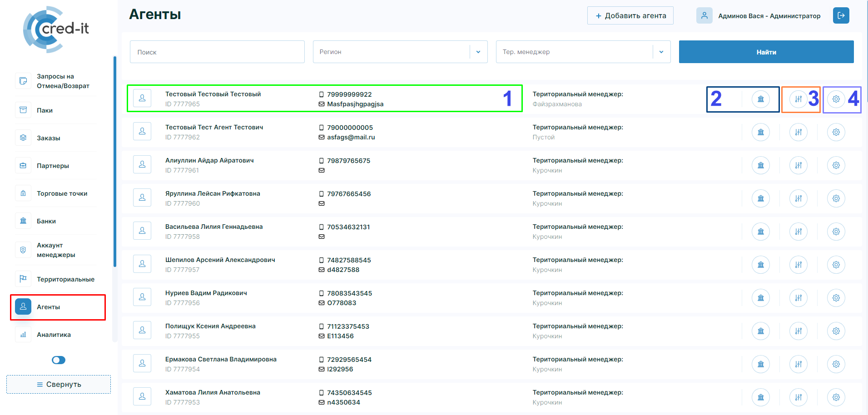Screen dimensions: 868x415
Task: Collapse sidebar with Свернуть button
Action: (x=59, y=384)
